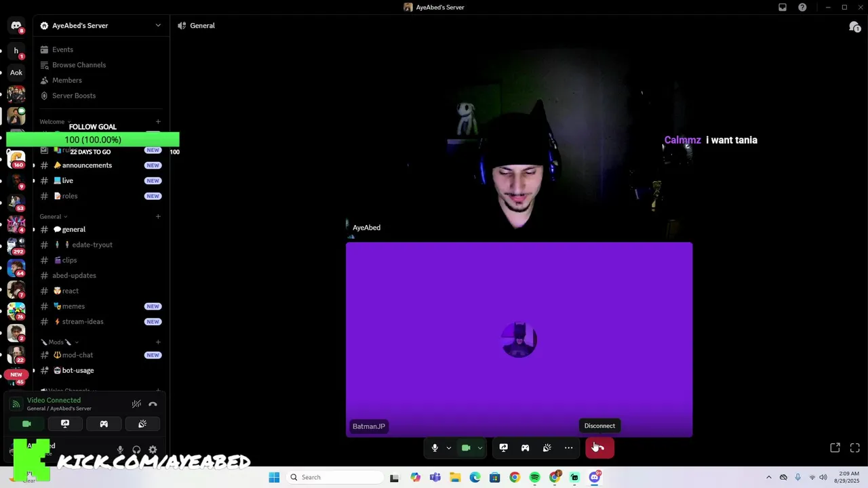Show hidden system tray icons
The width and height of the screenshot is (868, 488).
point(768,477)
